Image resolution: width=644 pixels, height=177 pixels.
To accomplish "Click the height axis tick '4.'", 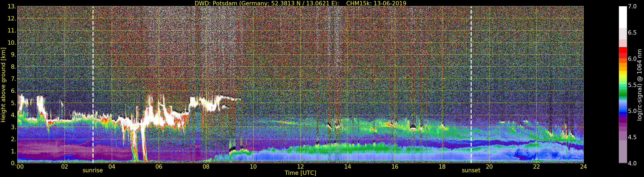I will 14,115.
